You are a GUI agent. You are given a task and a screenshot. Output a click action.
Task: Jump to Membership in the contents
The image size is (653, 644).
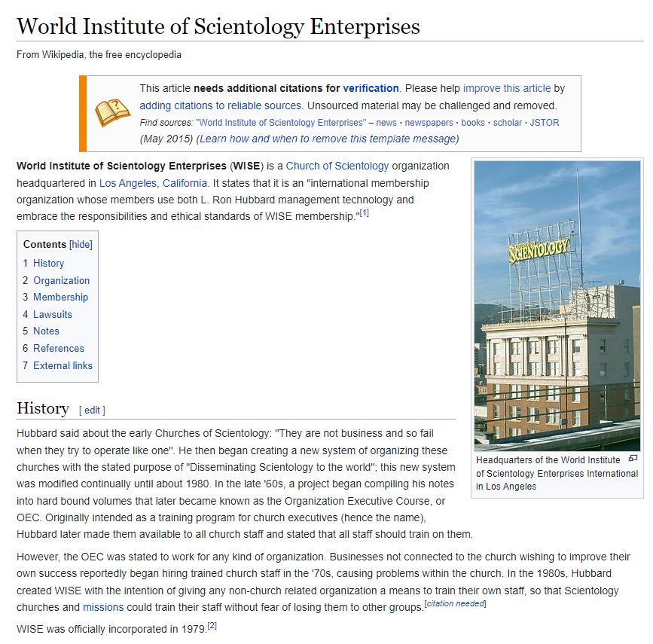pos(60,297)
